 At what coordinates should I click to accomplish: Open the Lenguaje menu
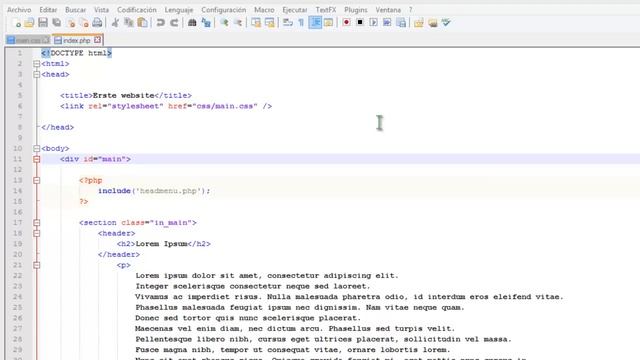click(x=179, y=9)
